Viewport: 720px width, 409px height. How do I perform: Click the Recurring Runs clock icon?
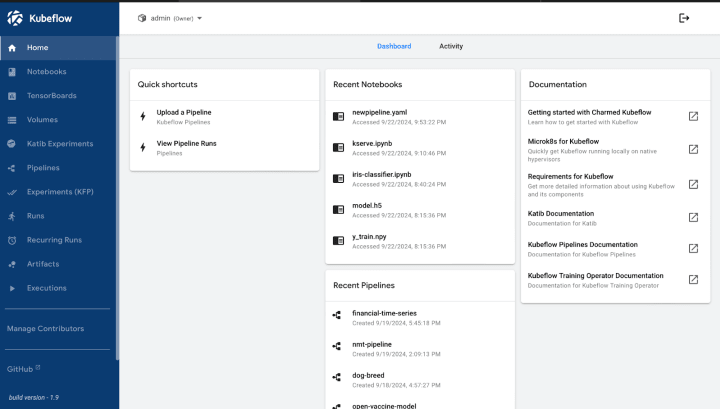click(x=12, y=240)
